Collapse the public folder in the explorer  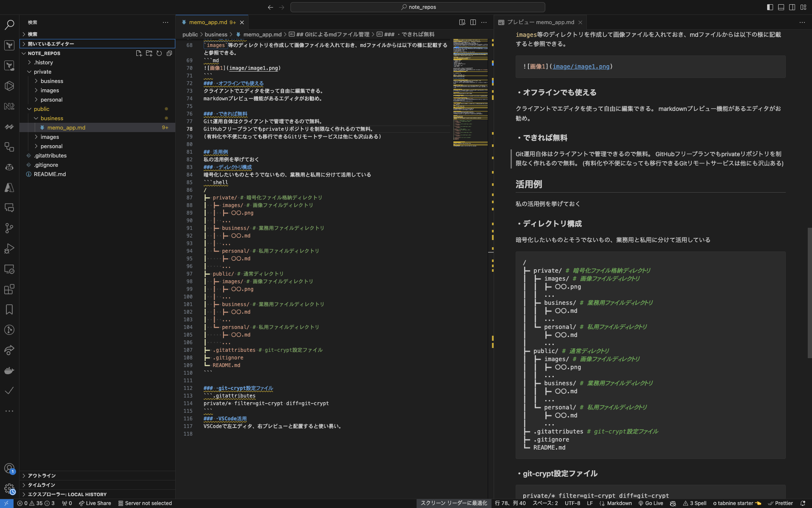(41, 109)
